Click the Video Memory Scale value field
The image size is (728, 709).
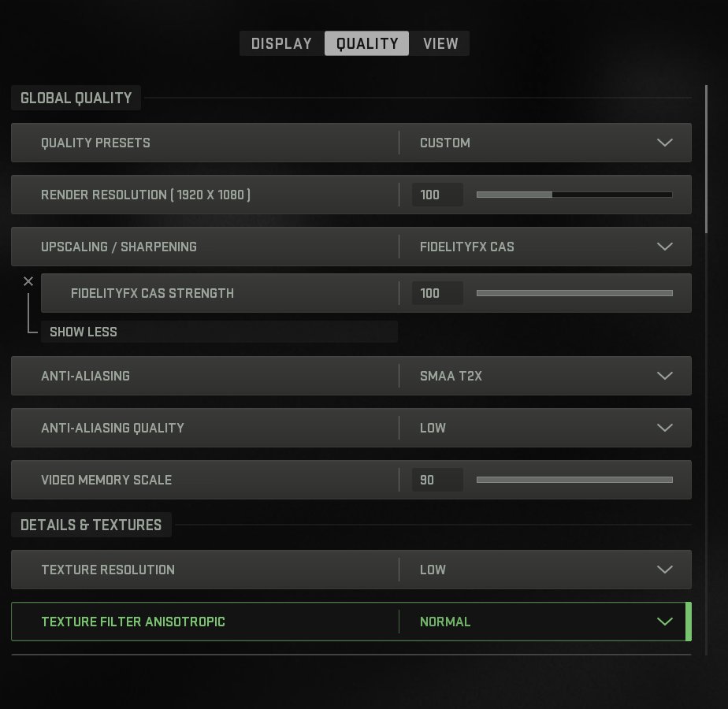click(x=437, y=480)
